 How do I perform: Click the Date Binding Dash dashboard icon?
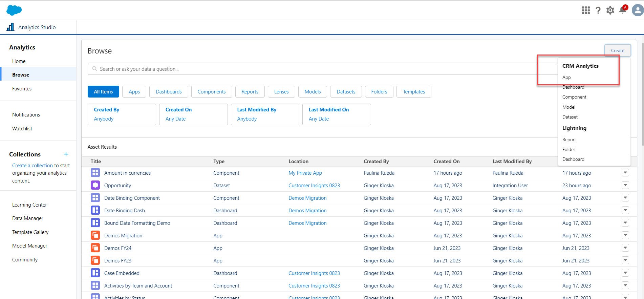(x=95, y=210)
